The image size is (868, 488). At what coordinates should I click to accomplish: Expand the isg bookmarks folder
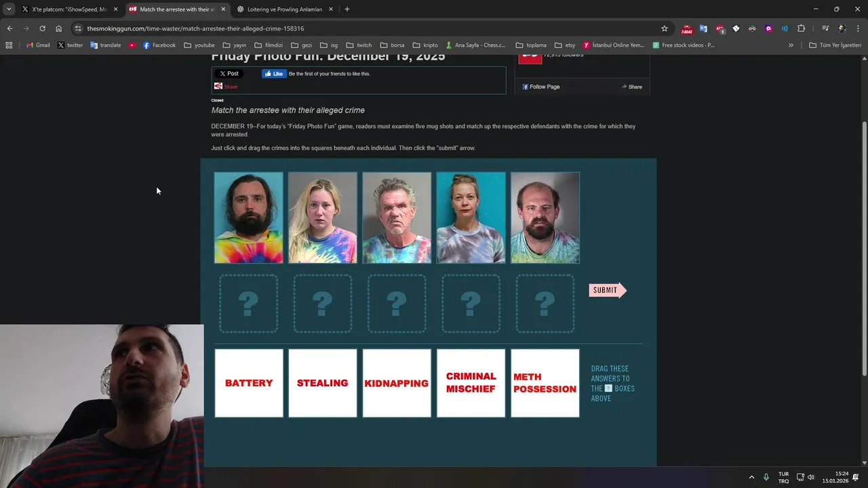[x=329, y=45]
